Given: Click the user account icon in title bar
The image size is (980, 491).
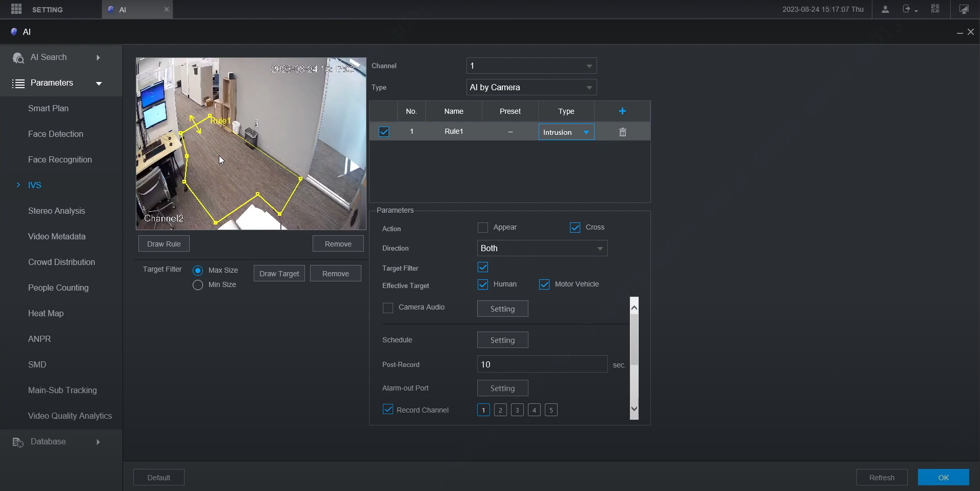Looking at the screenshot, I should pos(884,9).
